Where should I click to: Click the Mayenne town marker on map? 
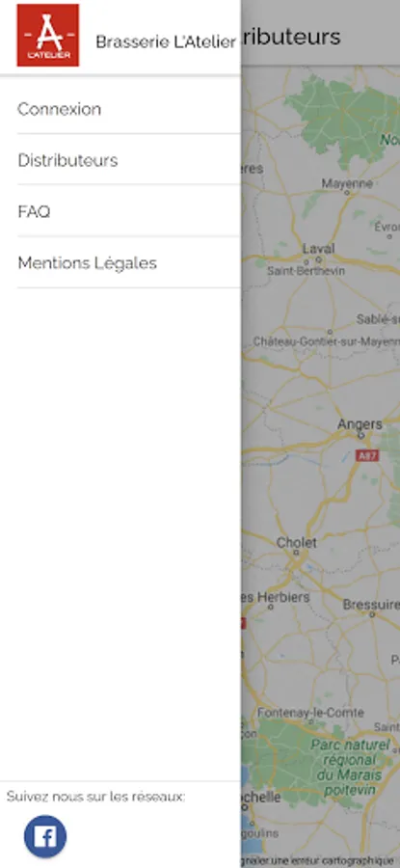point(347,192)
